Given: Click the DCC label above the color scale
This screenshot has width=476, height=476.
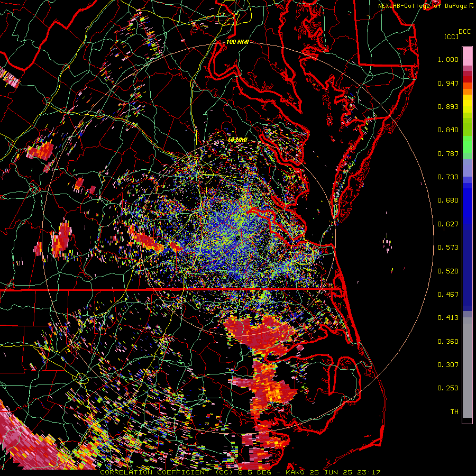Looking at the screenshot, I should [464, 32].
